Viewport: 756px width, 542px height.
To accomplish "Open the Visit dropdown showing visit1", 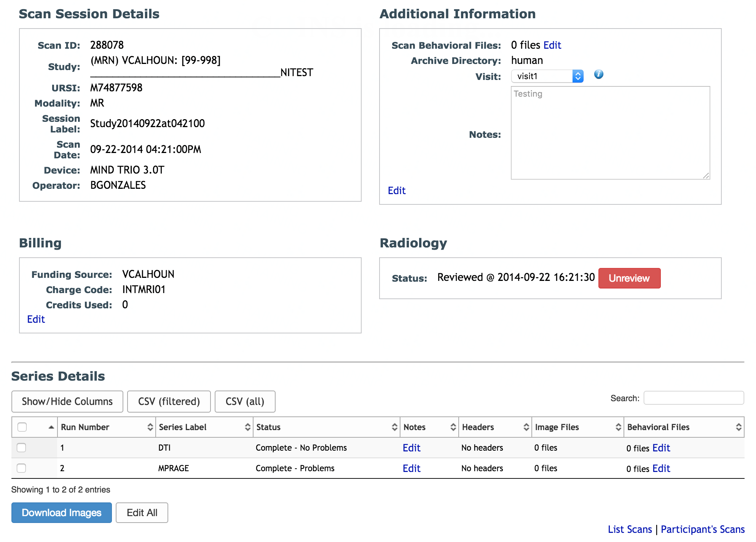I will point(547,76).
